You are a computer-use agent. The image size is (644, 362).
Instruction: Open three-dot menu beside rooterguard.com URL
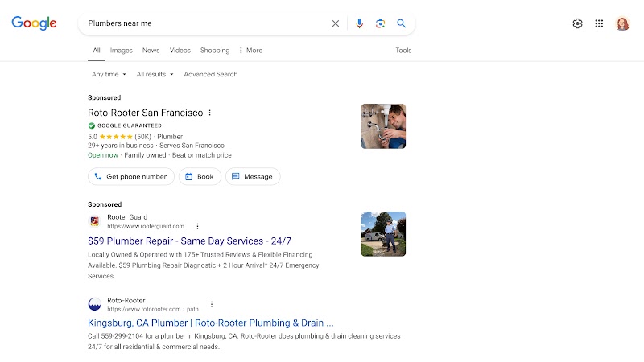[197, 226]
